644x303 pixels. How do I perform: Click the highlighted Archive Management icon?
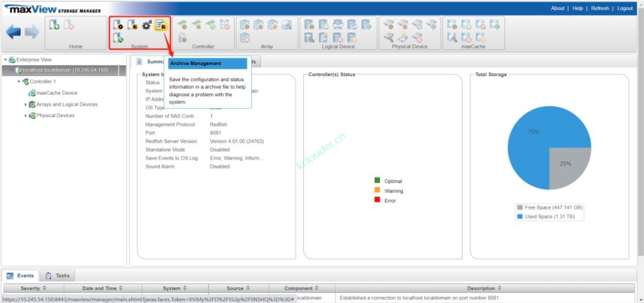pos(161,25)
